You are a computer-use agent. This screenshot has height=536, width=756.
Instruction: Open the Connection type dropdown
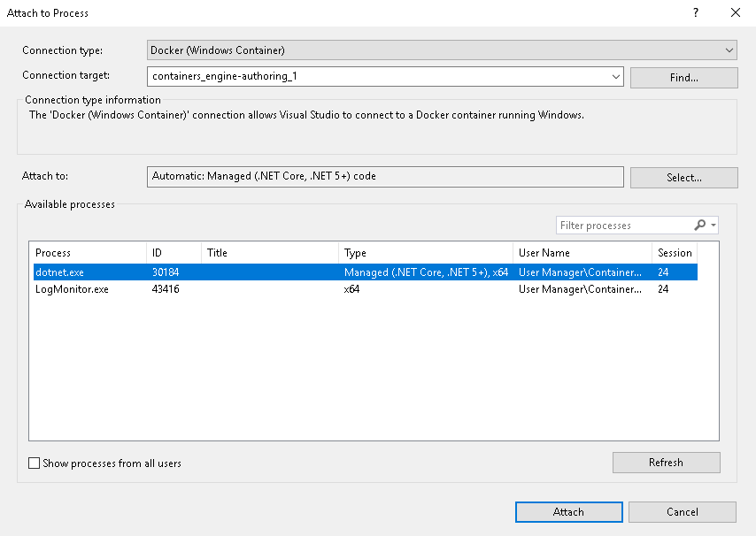(x=442, y=50)
